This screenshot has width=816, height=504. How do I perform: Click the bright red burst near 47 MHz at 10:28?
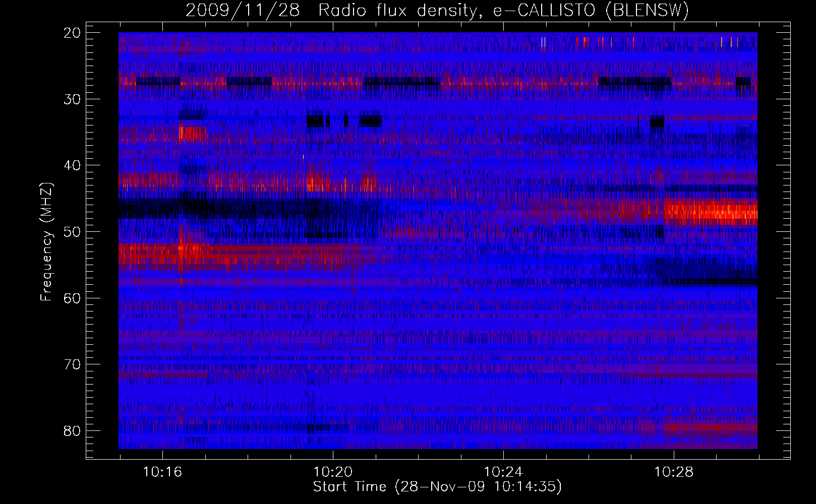tap(711, 212)
